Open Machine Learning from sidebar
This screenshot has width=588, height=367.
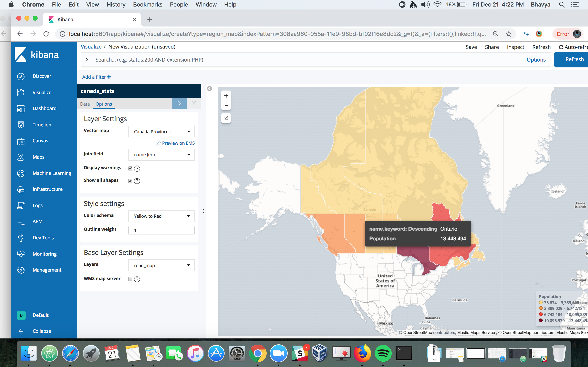[x=52, y=173]
